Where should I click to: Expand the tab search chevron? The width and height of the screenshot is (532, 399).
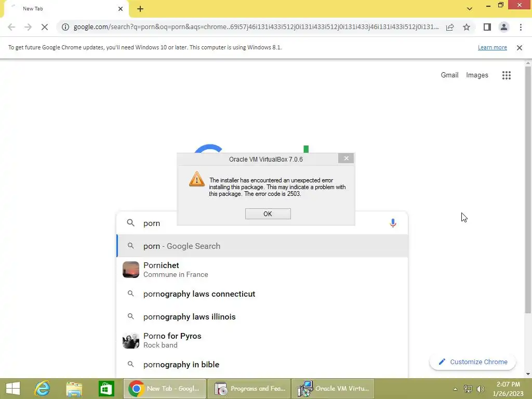click(x=470, y=9)
